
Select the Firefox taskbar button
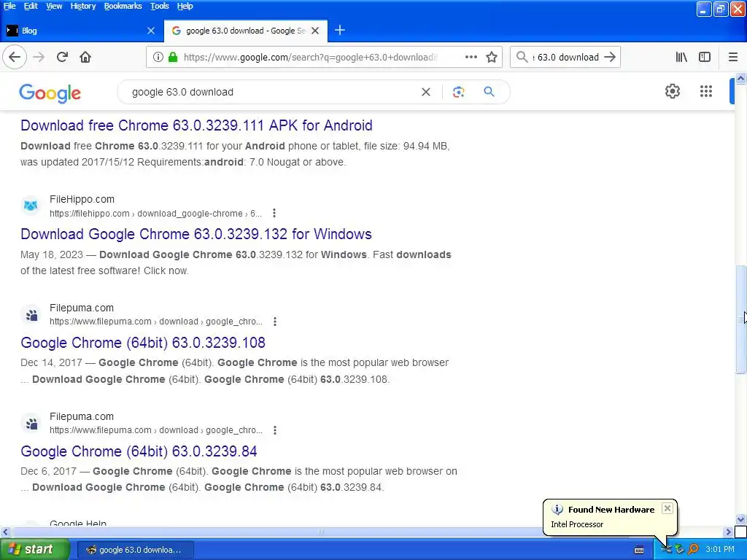tap(135, 550)
